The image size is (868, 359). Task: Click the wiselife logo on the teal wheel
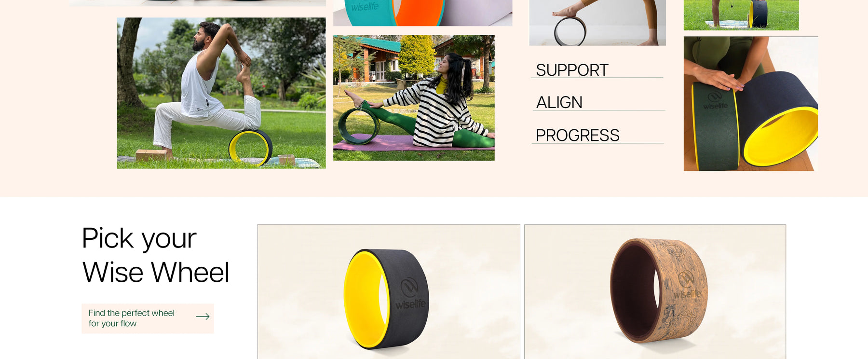(365, 7)
